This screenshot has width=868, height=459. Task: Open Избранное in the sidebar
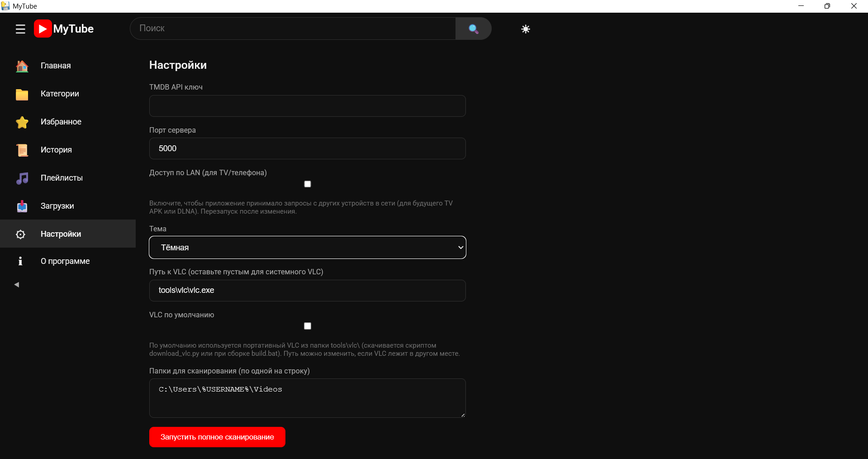click(68, 122)
